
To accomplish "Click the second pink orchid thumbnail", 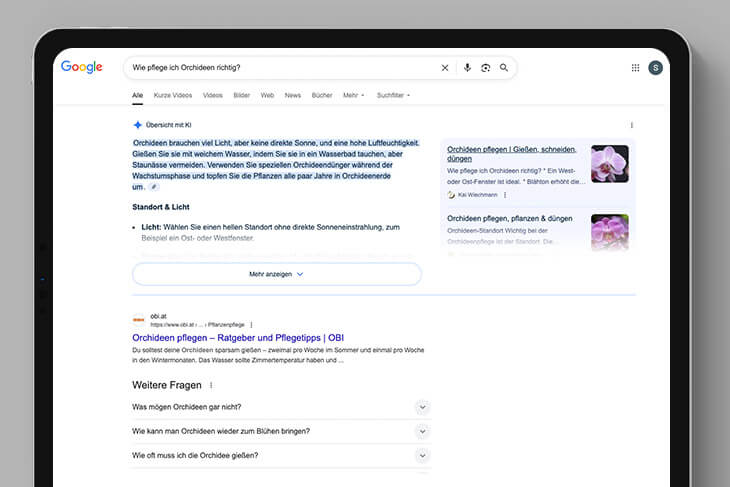I will point(609,232).
